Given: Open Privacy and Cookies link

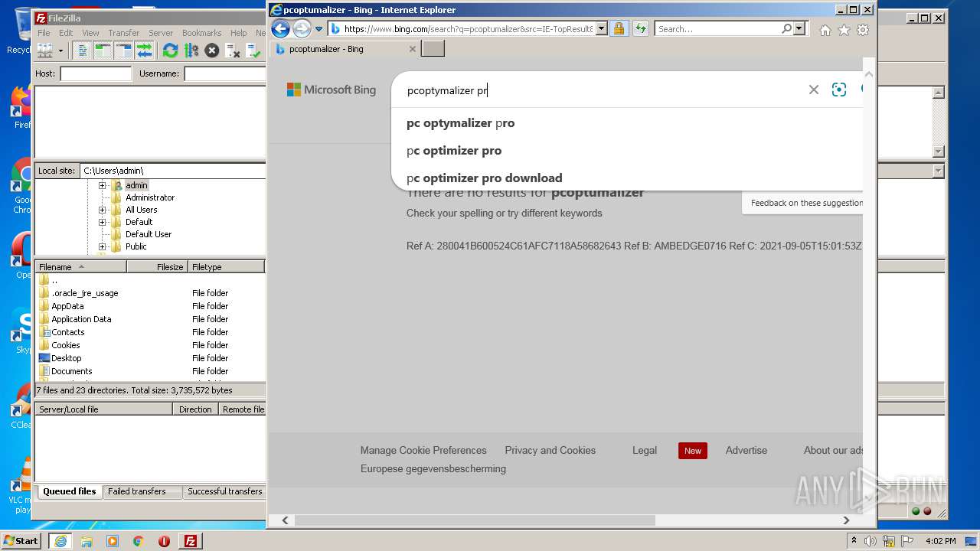Looking at the screenshot, I should click(x=550, y=450).
